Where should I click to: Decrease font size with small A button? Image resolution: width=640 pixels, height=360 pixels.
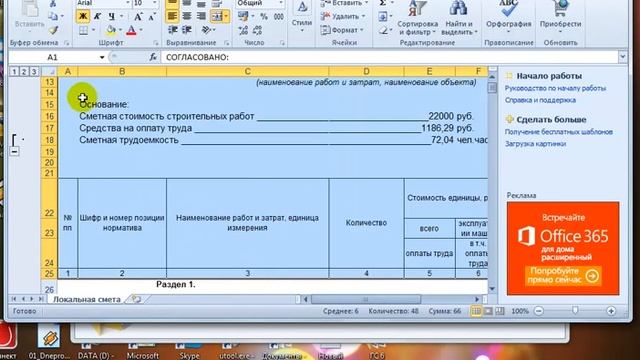coord(152,17)
